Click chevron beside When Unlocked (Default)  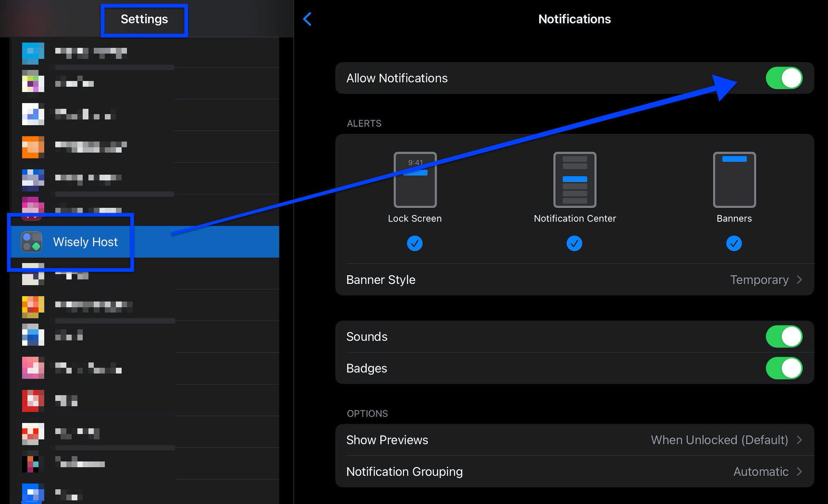coord(799,440)
